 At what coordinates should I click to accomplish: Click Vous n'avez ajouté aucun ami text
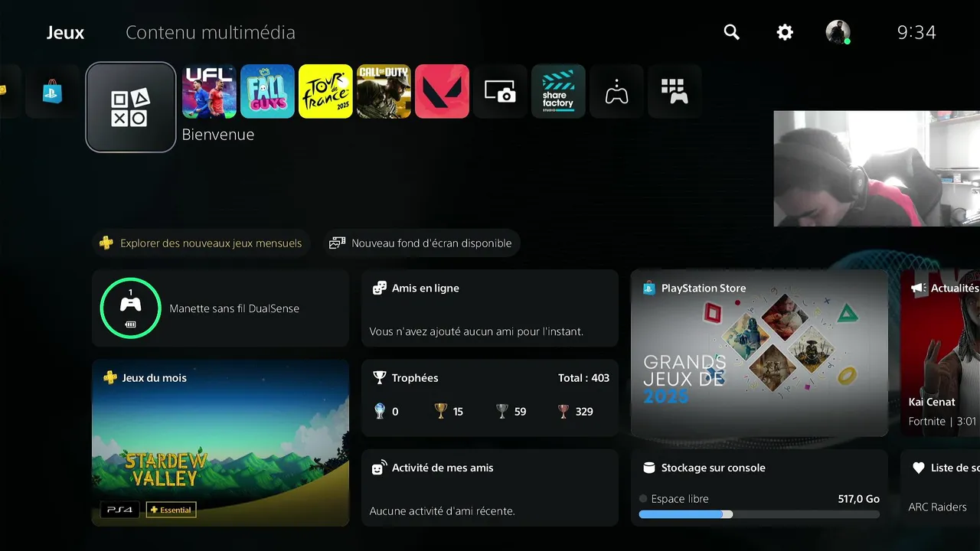tap(476, 331)
